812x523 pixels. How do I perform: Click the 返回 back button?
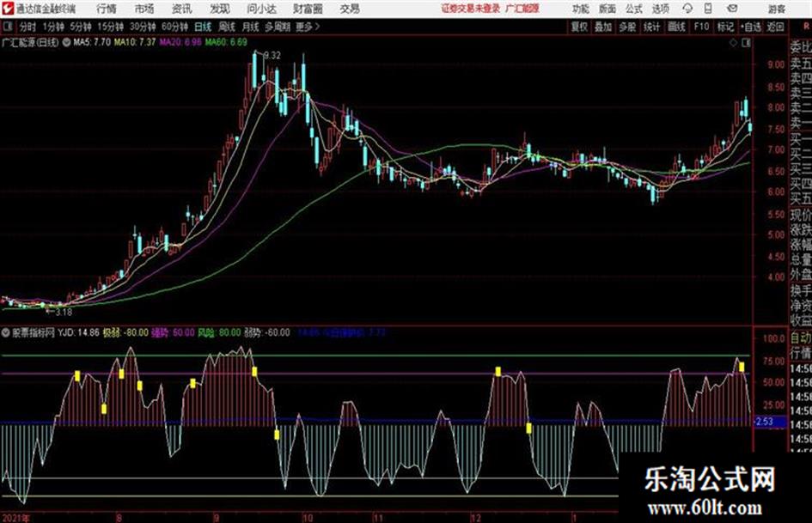pyautogui.click(x=775, y=27)
